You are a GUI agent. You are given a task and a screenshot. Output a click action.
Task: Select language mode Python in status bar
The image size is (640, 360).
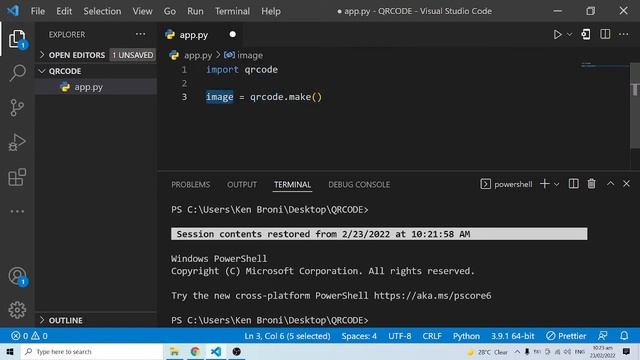click(x=466, y=336)
